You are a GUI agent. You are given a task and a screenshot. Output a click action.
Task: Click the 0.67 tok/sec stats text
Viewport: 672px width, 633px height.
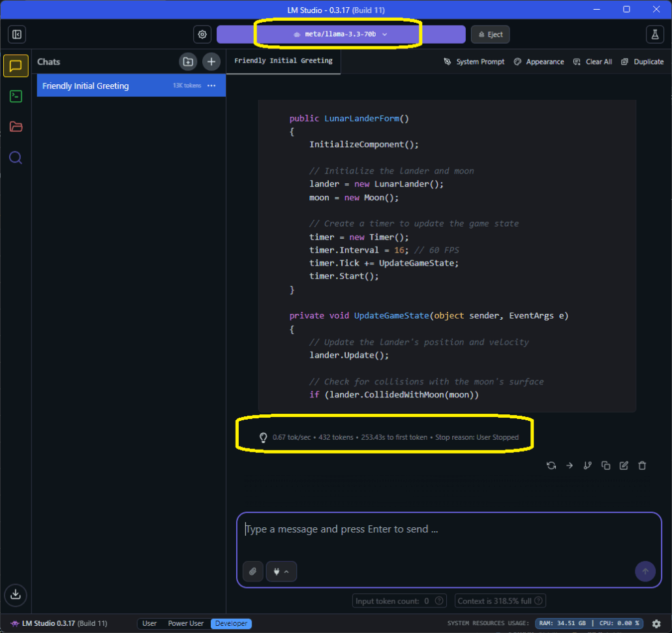click(292, 438)
